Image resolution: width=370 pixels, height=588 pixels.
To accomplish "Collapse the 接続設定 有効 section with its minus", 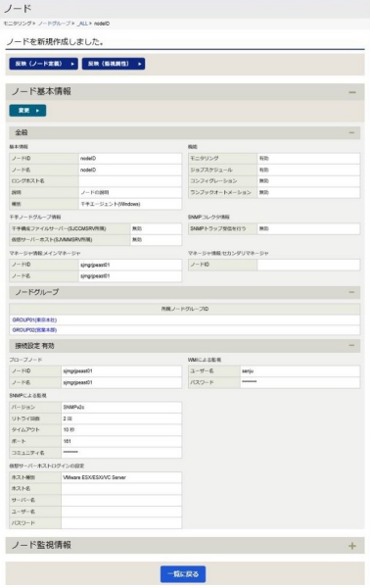I will coord(351,345).
